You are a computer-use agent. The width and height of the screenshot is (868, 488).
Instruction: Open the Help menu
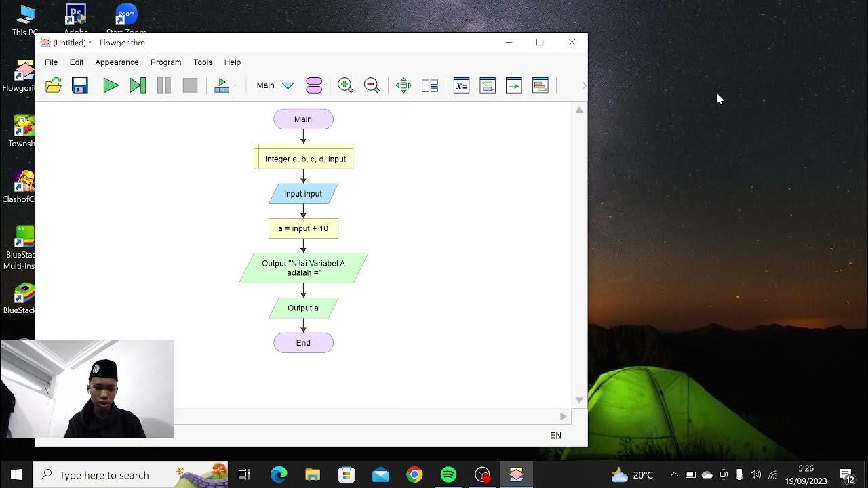tap(233, 62)
